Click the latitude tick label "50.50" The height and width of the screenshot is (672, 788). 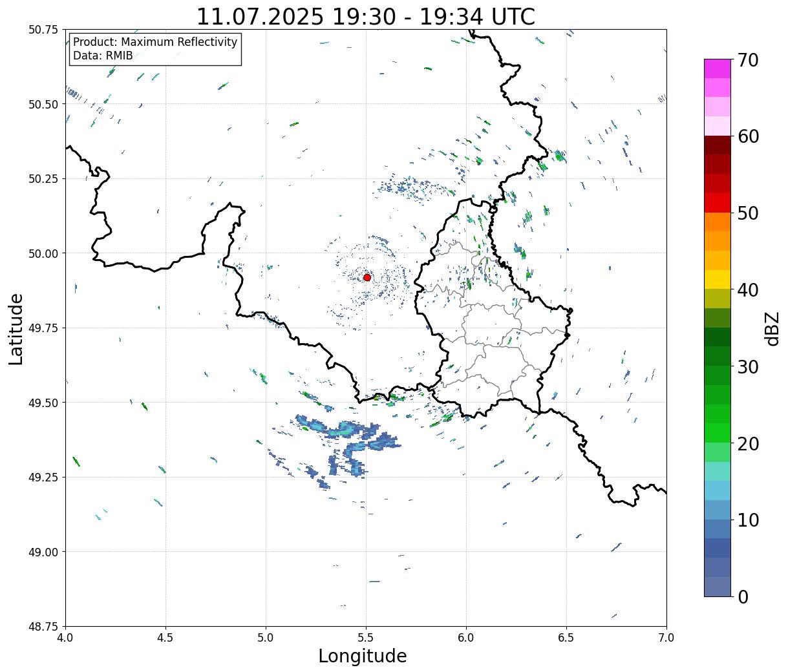43,104
